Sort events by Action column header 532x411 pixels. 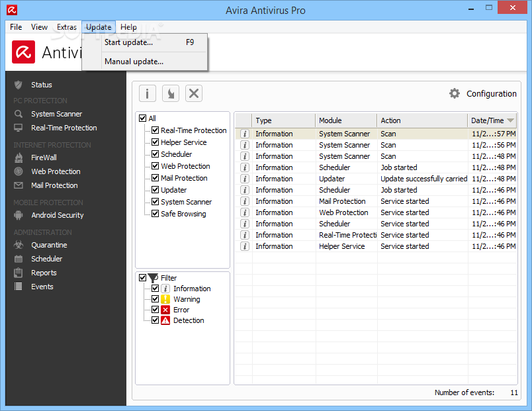pyautogui.click(x=422, y=120)
